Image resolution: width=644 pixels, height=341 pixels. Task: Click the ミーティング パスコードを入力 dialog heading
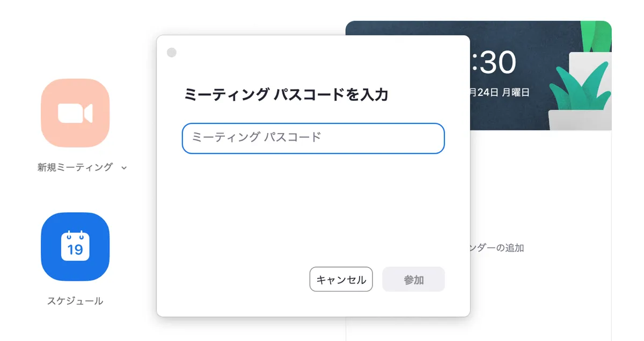click(286, 95)
